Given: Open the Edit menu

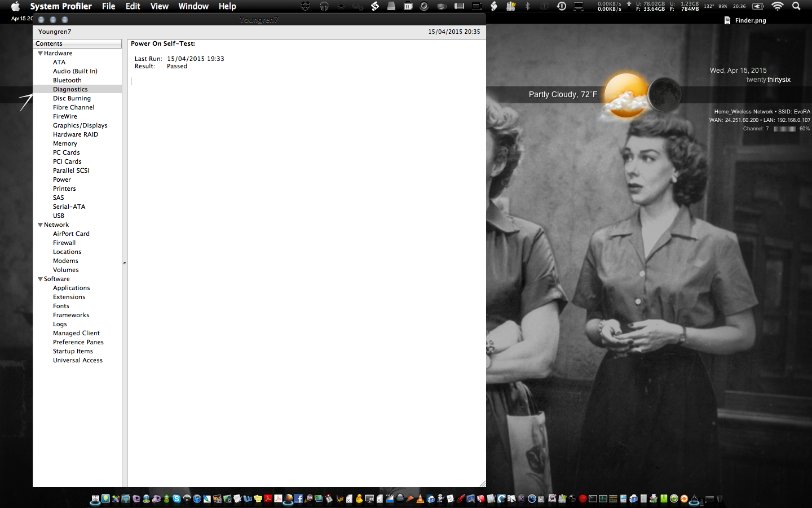Looking at the screenshot, I should pyautogui.click(x=133, y=6).
